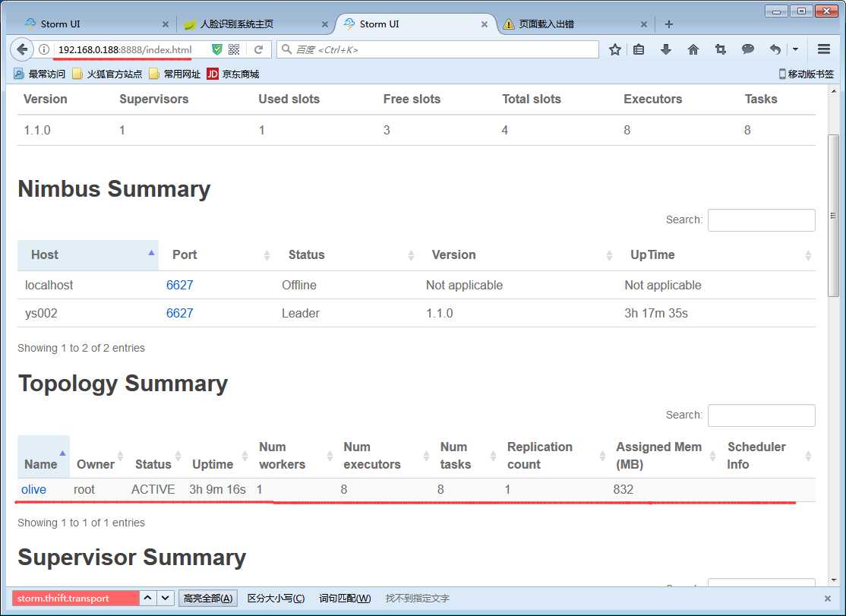This screenshot has height=616, width=846.
Task: Sort topologies by Name column
Action: pyautogui.click(x=44, y=456)
